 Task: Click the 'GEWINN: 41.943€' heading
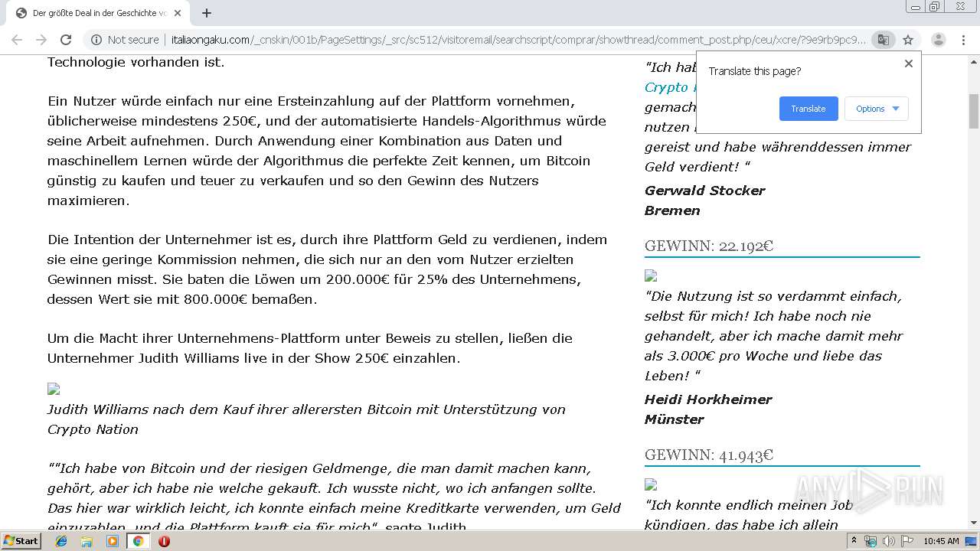click(709, 455)
